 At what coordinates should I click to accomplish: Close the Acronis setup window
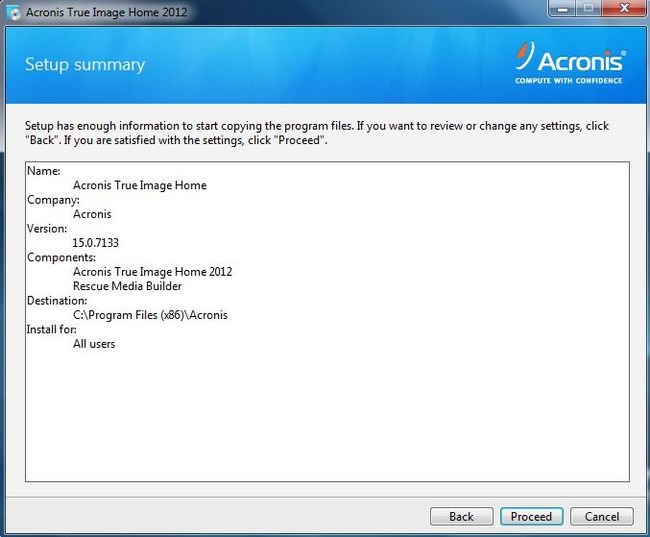point(624,8)
